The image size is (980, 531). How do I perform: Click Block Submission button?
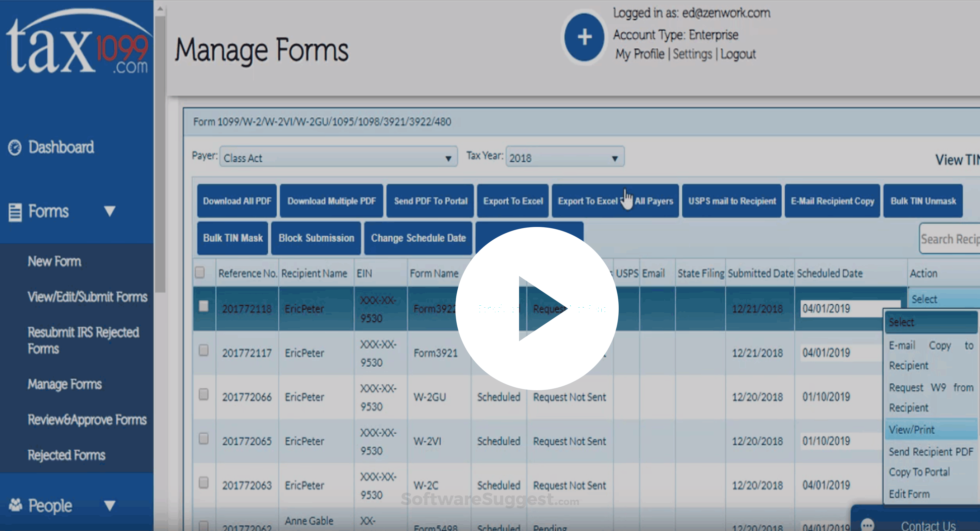pyautogui.click(x=316, y=238)
